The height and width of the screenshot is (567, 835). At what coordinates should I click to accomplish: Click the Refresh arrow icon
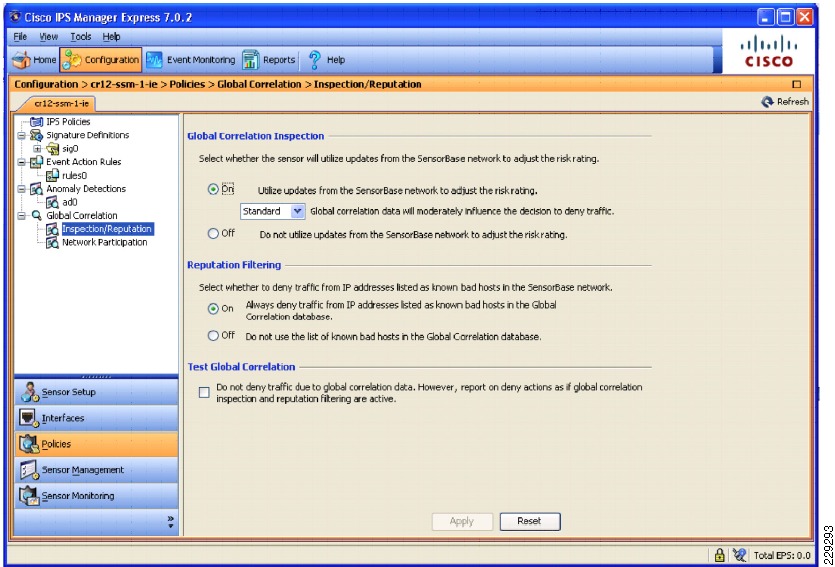pyautogui.click(x=767, y=101)
